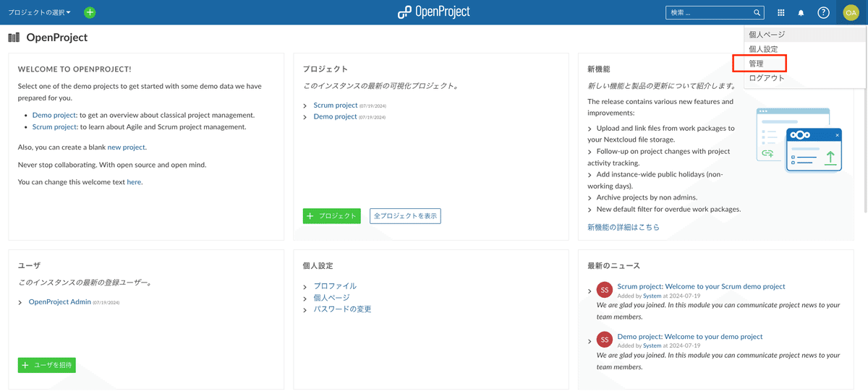Open the プロファイル link
The height and width of the screenshot is (391, 868).
pyautogui.click(x=335, y=286)
